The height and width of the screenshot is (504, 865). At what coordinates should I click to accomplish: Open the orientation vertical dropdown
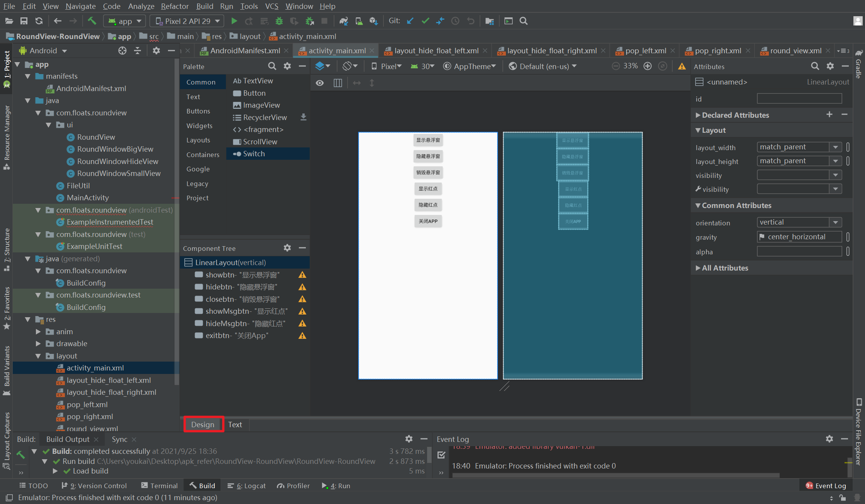click(x=835, y=222)
